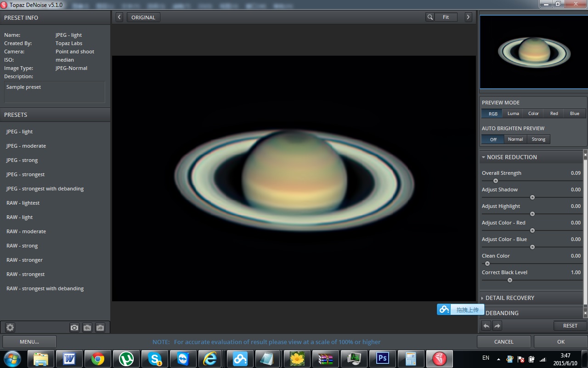The image size is (588, 368).
Task: Set preview mode to Red
Action: pos(554,114)
